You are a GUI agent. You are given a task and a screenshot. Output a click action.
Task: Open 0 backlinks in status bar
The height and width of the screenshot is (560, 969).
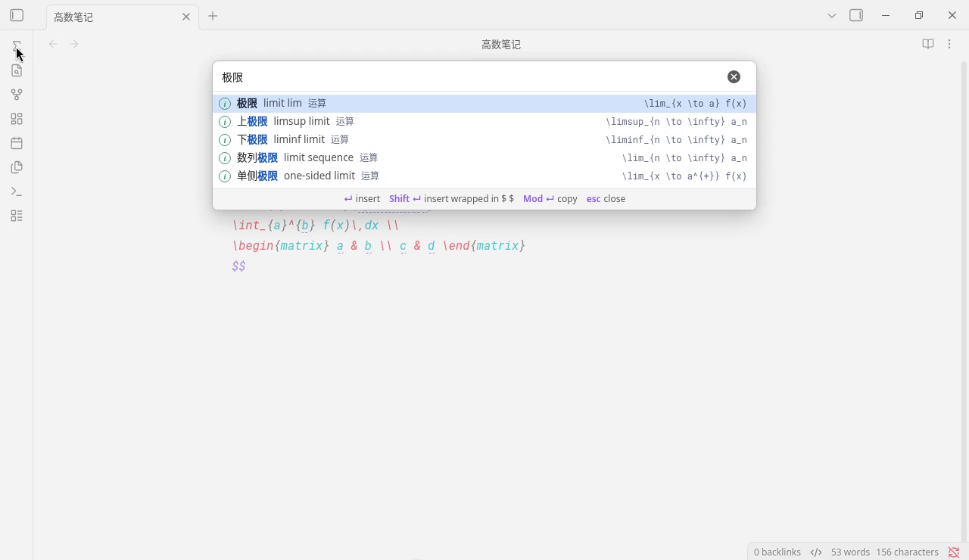[x=777, y=552]
